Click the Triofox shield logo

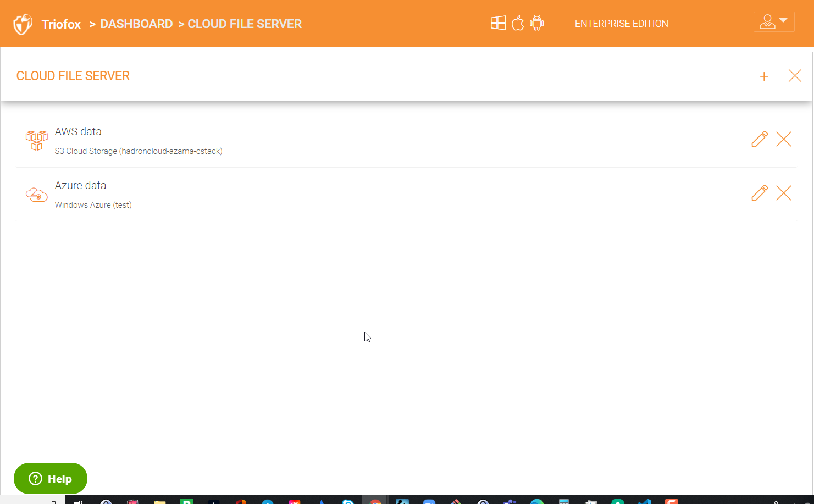[x=23, y=24]
